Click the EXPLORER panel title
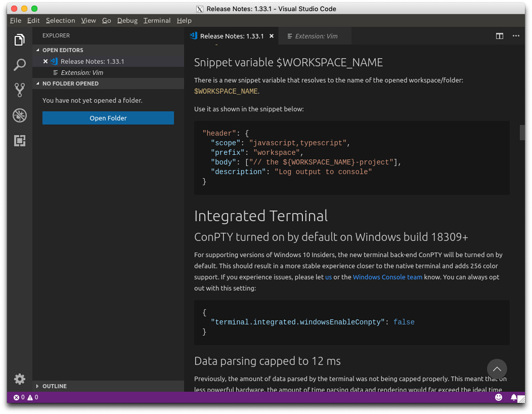The width and height of the screenshot is (532, 414). [56, 35]
